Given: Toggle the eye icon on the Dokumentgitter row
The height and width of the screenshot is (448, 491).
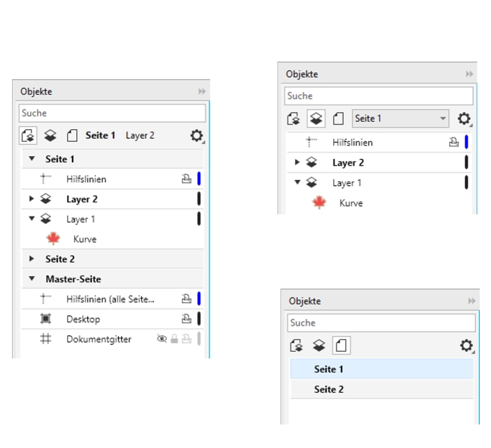Looking at the screenshot, I should pyautogui.click(x=161, y=339).
